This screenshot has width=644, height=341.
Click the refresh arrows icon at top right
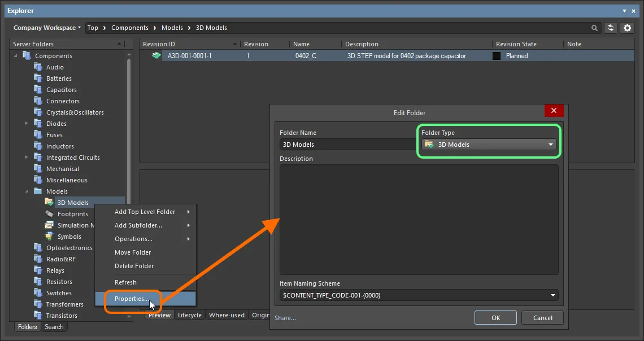[x=610, y=28]
